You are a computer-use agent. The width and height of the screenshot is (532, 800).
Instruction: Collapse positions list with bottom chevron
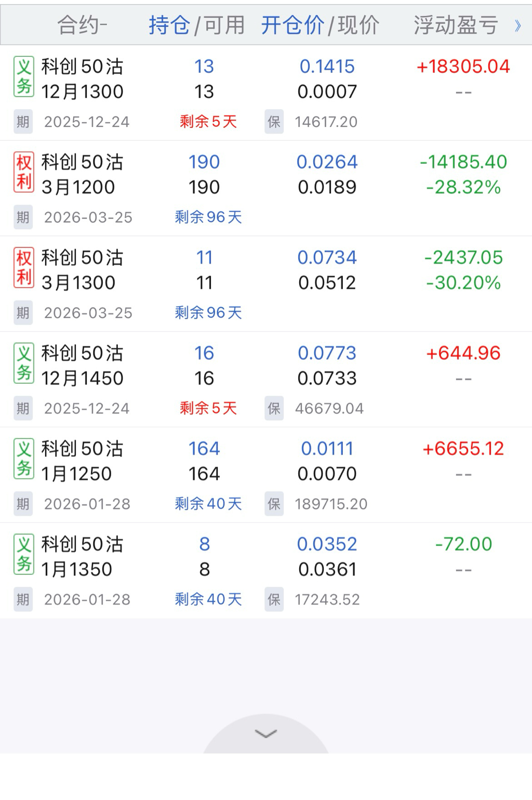pos(266,733)
